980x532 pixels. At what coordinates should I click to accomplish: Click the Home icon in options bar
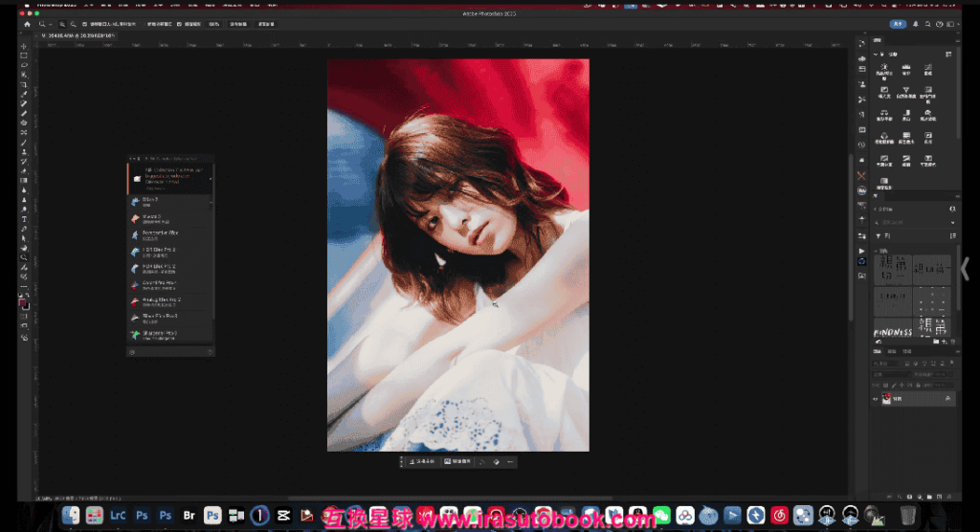27,24
